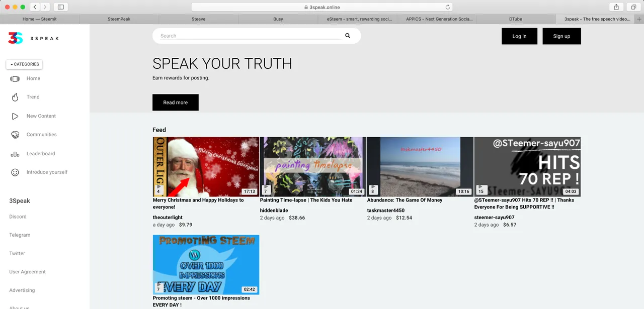Open the Telegram link
644x309 pixels.
[x=20, y=235]
